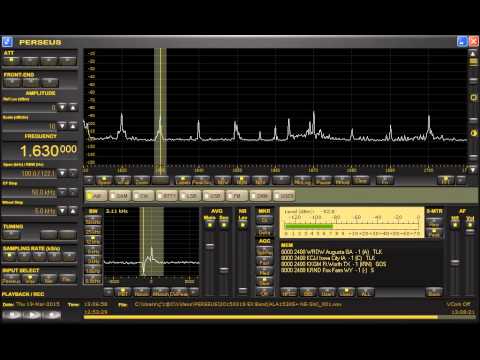Select memory entry KKGM Ft.Worth TX
This screenshot has width=480, height=360.
click(333, 264)
